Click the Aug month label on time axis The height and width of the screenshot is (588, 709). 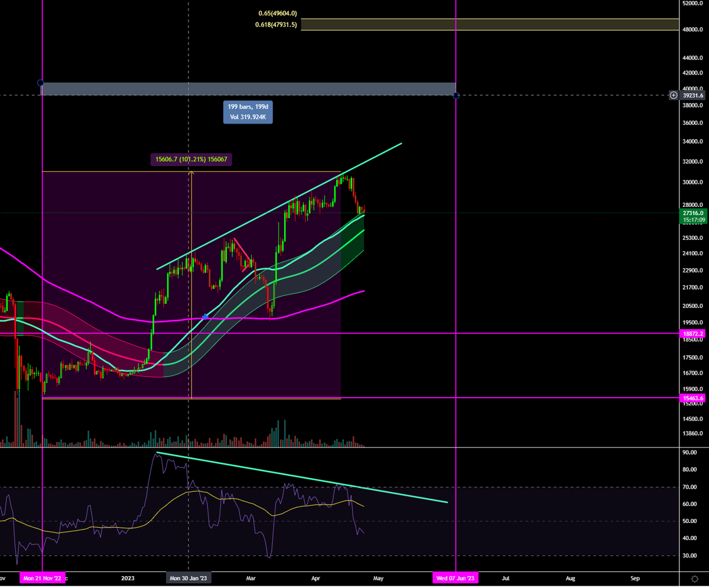click(570, 579)
